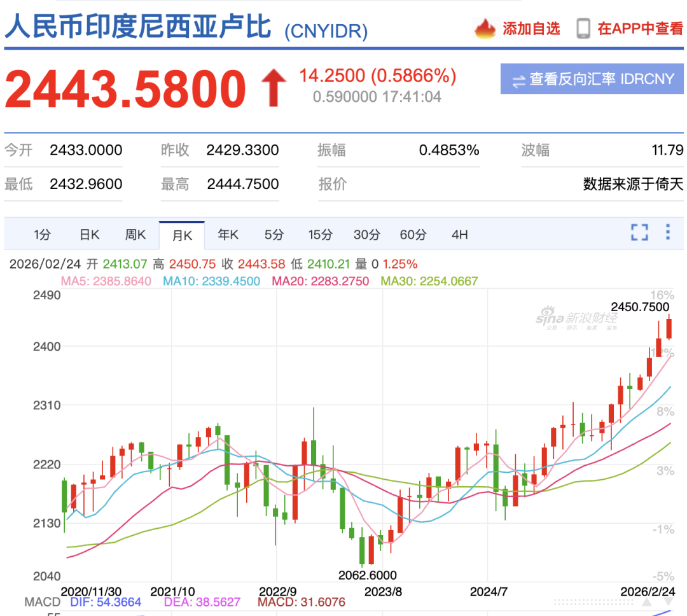Viewport: 687px width, 616px height.
Task: Click the up triangle below the chart
Action: click(x=647, y=603)
